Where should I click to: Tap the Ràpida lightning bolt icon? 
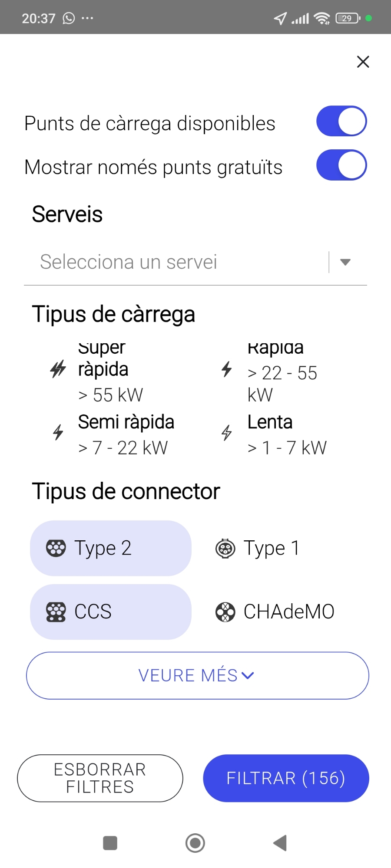(x=227, y=369)
